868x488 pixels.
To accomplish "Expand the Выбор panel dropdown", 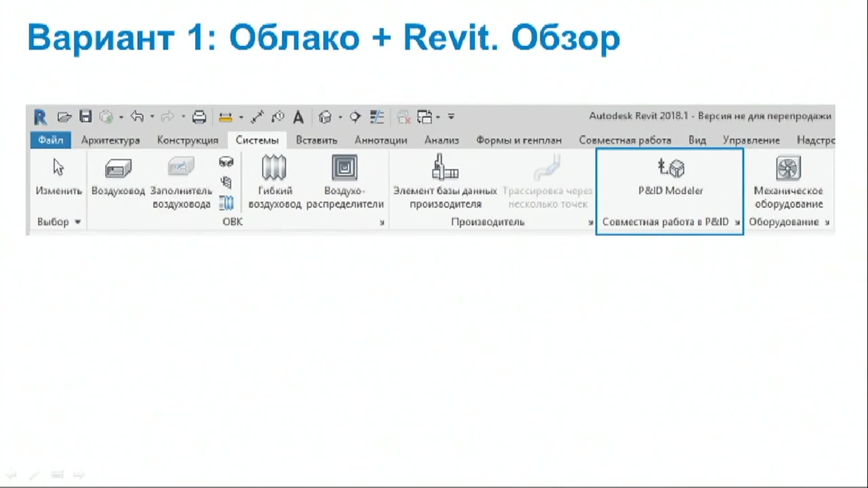I will [x=78, y=222].
